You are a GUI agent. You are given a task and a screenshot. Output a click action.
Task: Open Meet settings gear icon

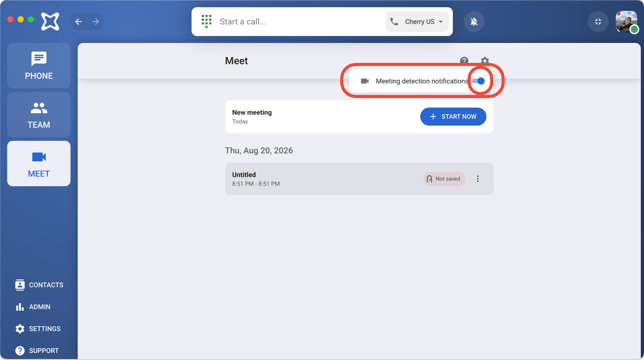coord(485,61)
